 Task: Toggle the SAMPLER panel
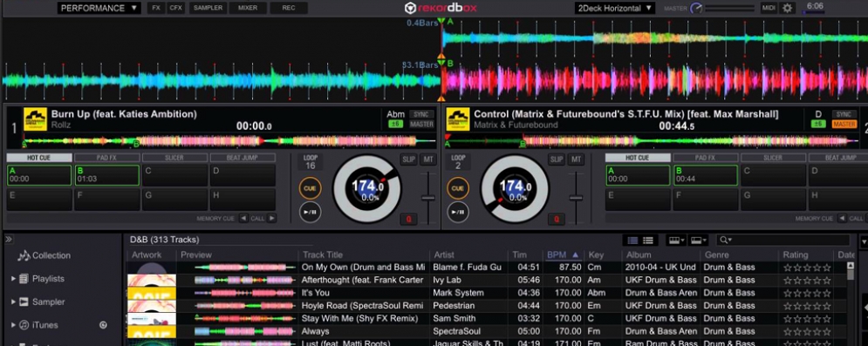[208, 8]
